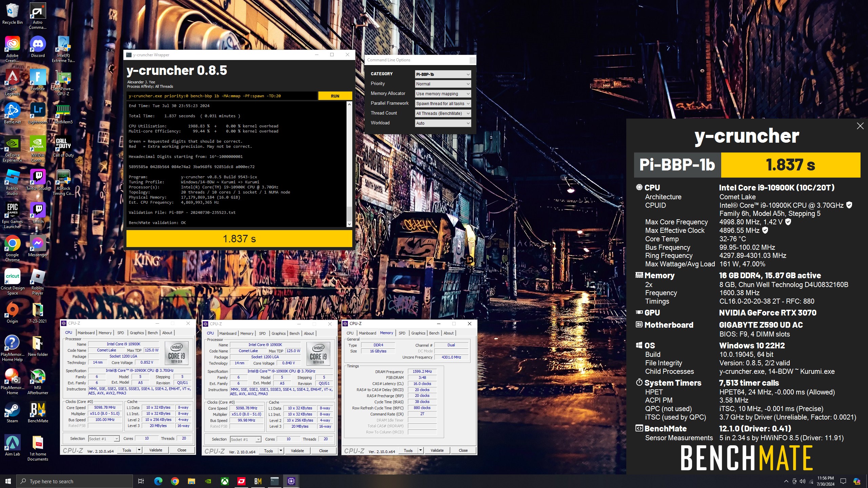The height and width of the screenshot is (488, 868).
Task: Open Socket #1 selection in left CPU-Z
Action: (104, 439)
